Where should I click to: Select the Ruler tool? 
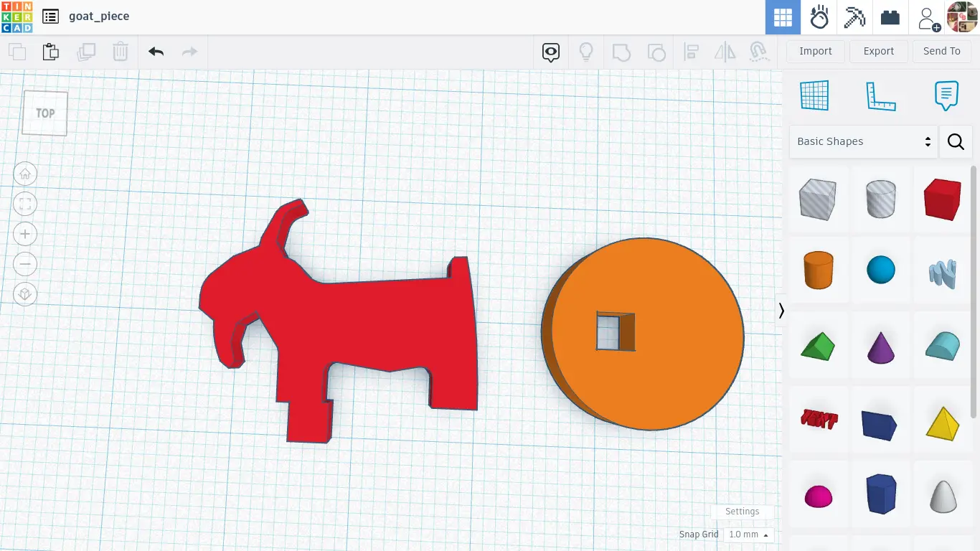click(880, 95)
